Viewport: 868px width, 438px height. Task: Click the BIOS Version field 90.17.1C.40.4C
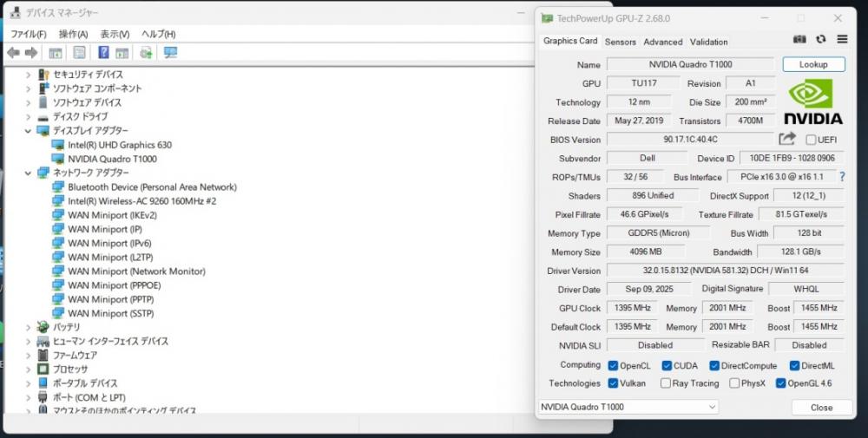pos(690,140)
